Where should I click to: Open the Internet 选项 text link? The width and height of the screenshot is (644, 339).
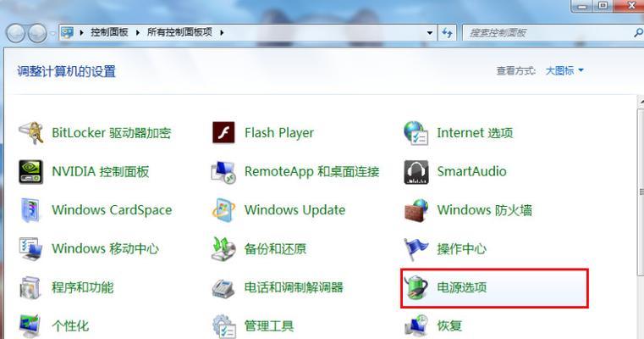(x=475, y=133)
